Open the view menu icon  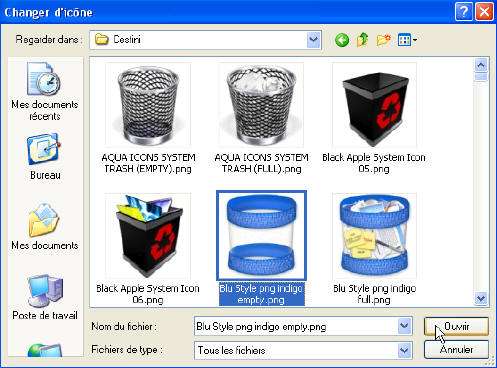(x=407, y=40)
